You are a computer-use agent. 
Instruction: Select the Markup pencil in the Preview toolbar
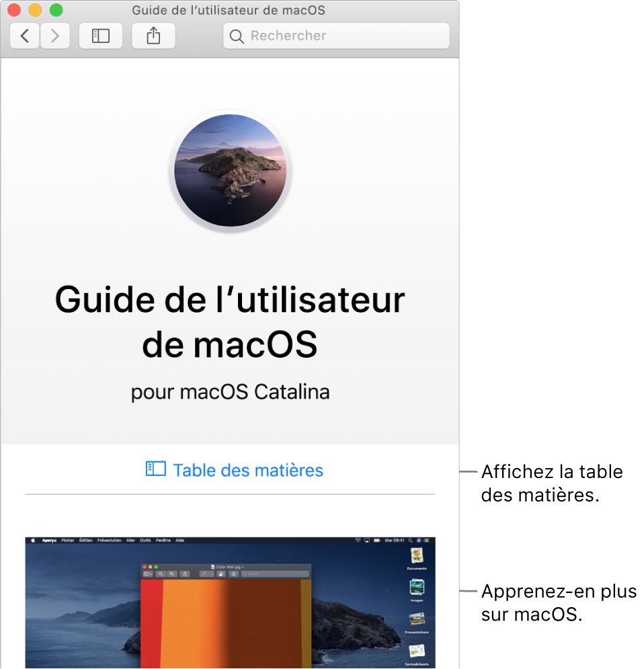pos(204,574)
